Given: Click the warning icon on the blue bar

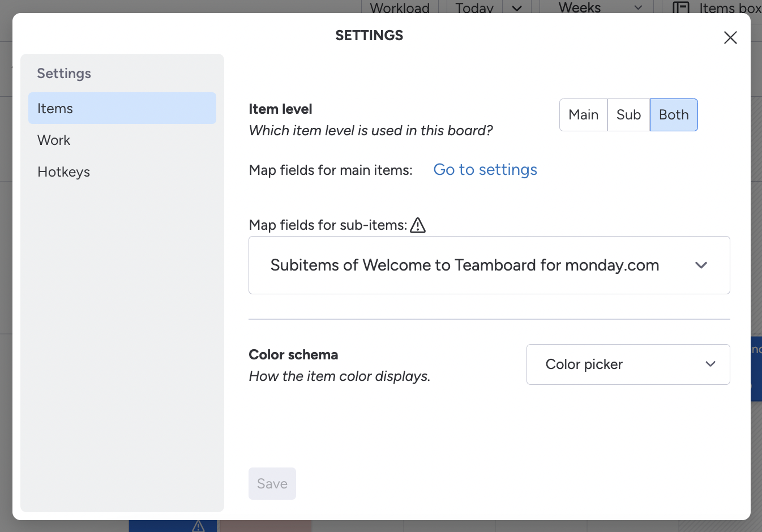Looking at the screenshot, I should (198, 526).
